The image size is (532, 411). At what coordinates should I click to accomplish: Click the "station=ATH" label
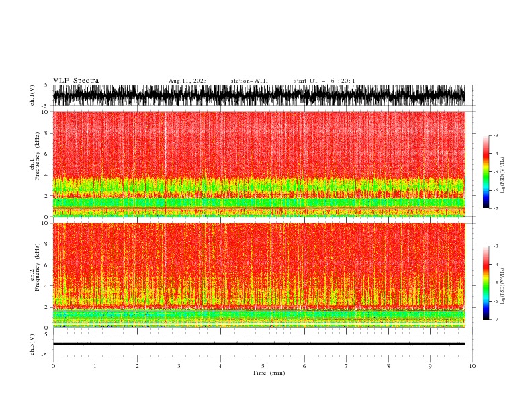pyautogui.click(x=249, y=81)
